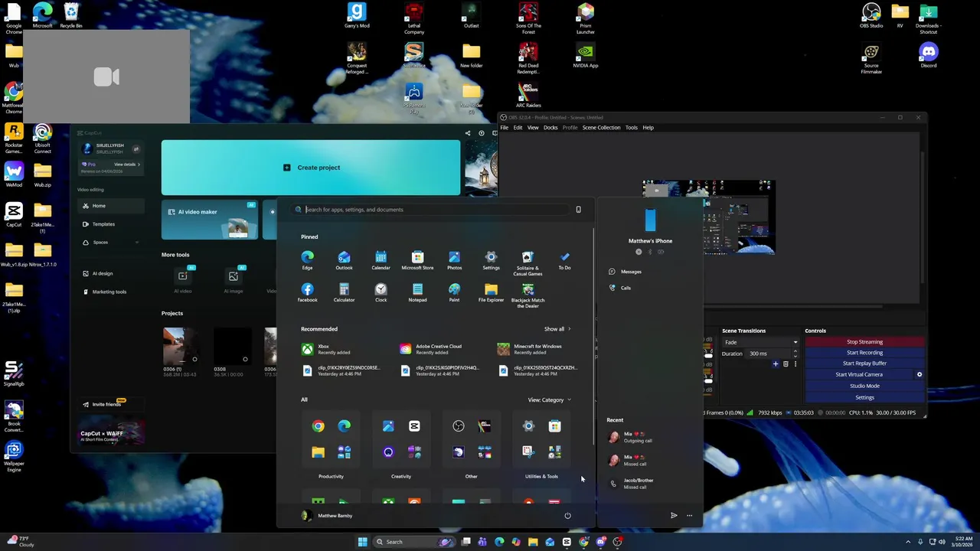Screen dimensions: 980x551
Task: Launch Microsoft Store from pinned apps
Action: [417, 260]
